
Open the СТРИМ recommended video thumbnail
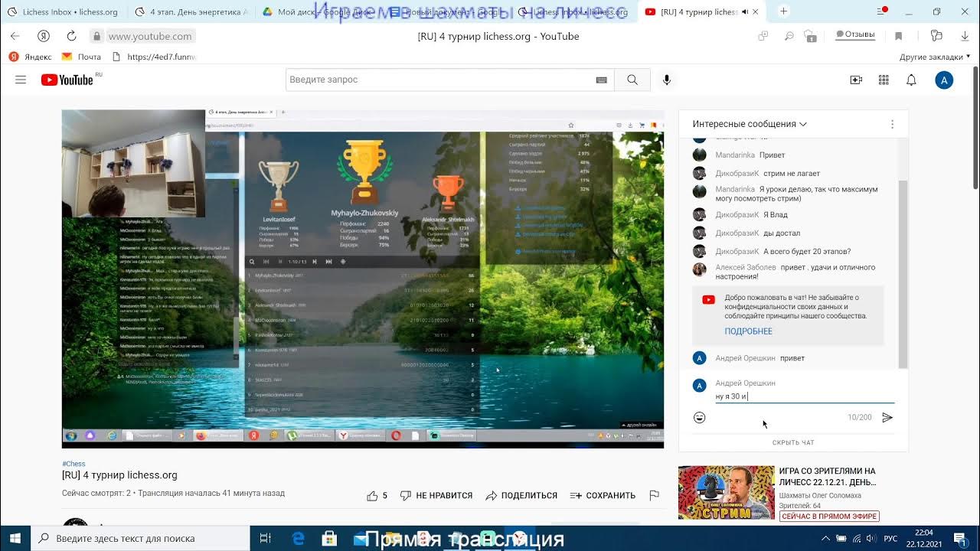point(726,492)
